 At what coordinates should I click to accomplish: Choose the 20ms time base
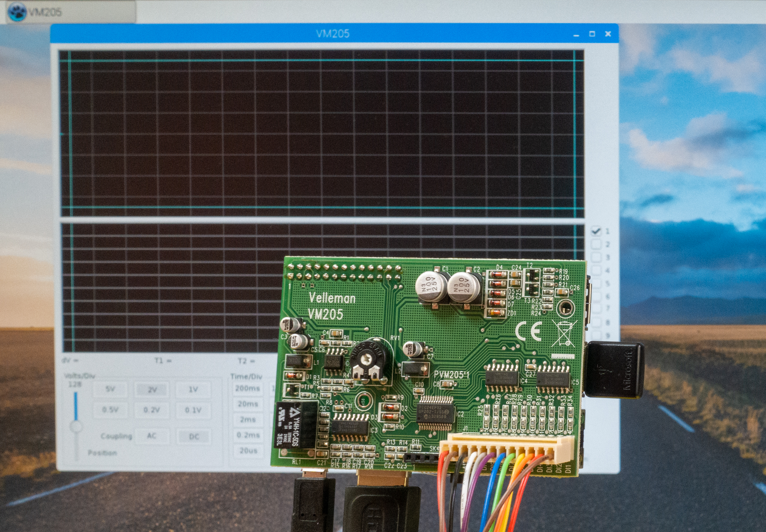[x=248, y=404]
